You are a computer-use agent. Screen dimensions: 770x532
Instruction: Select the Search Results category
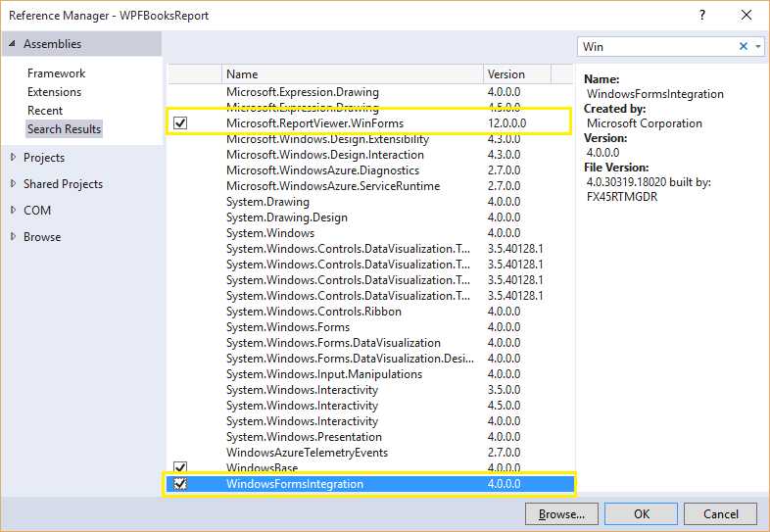coord(65,129)
